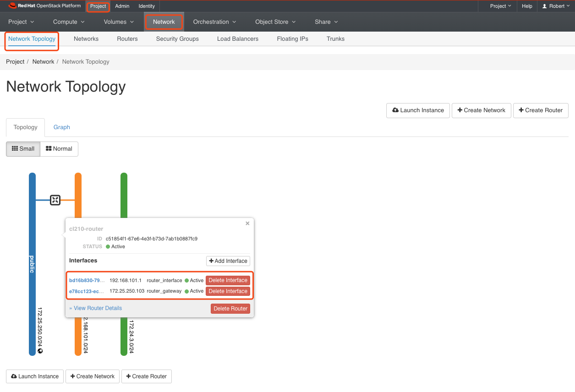575x392 pixels.
Task: Open the Robert user menu
Action: (556, 6)
